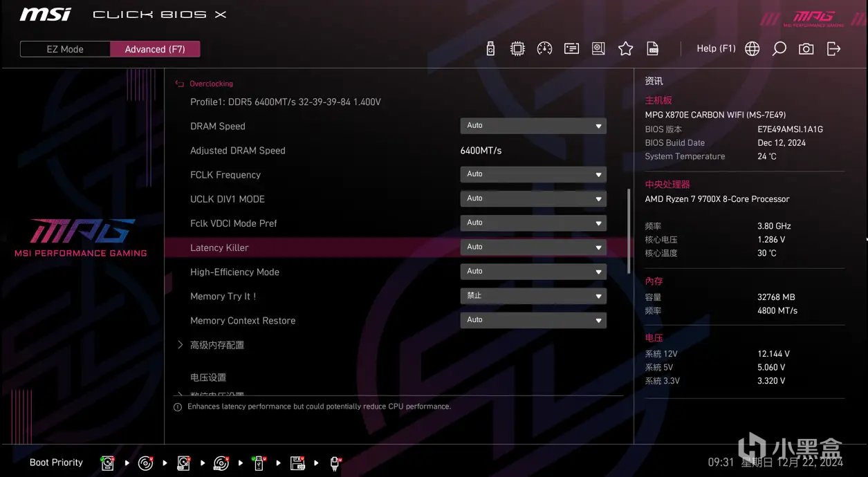The height and width of the screenshot is (477, 868).
Task: Click the 6400MT/s adjusted speed value
Action: (x=481, y=151)
